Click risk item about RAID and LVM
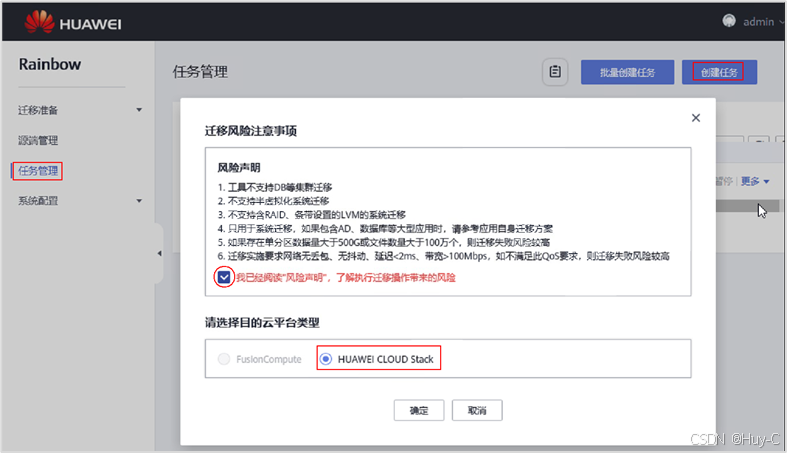Viewport: 787px width, 453px height. tap(311, 215)
